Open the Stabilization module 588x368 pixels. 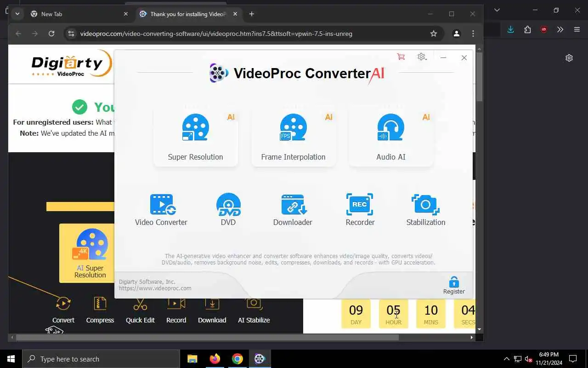426,210
